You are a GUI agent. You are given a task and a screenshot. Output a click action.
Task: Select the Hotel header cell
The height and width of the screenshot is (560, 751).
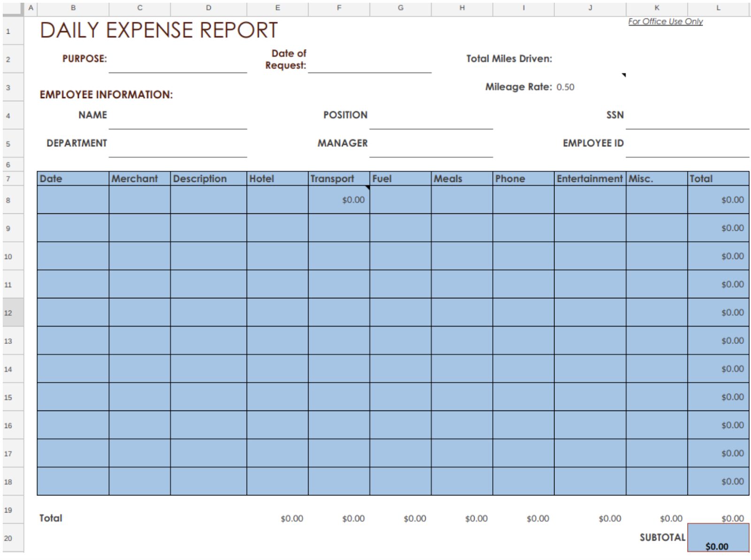tap(277, 179)
